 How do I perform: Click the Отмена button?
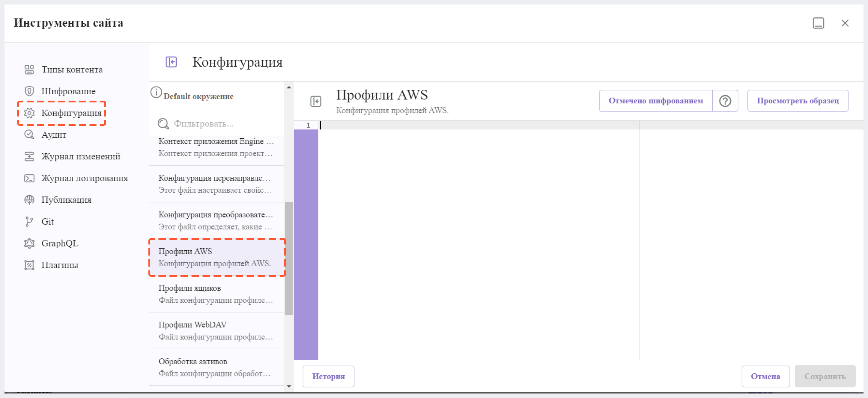pos(765,376)
